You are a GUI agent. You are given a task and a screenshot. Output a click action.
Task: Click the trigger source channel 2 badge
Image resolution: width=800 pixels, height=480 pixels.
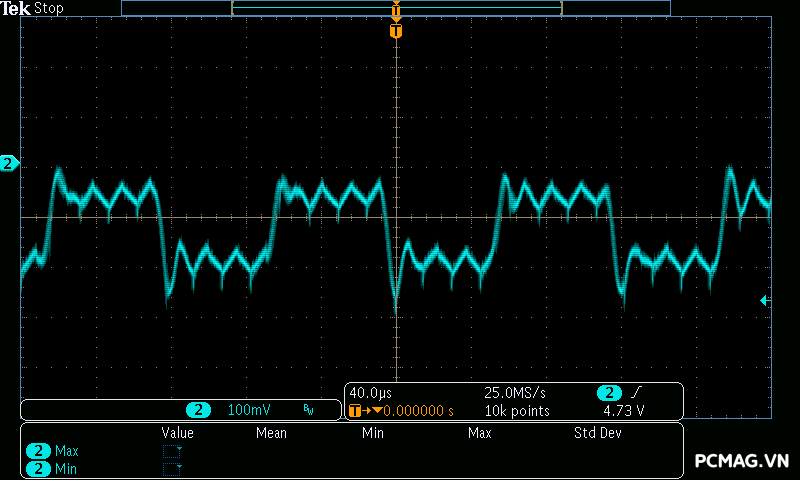tap(608, 392)
